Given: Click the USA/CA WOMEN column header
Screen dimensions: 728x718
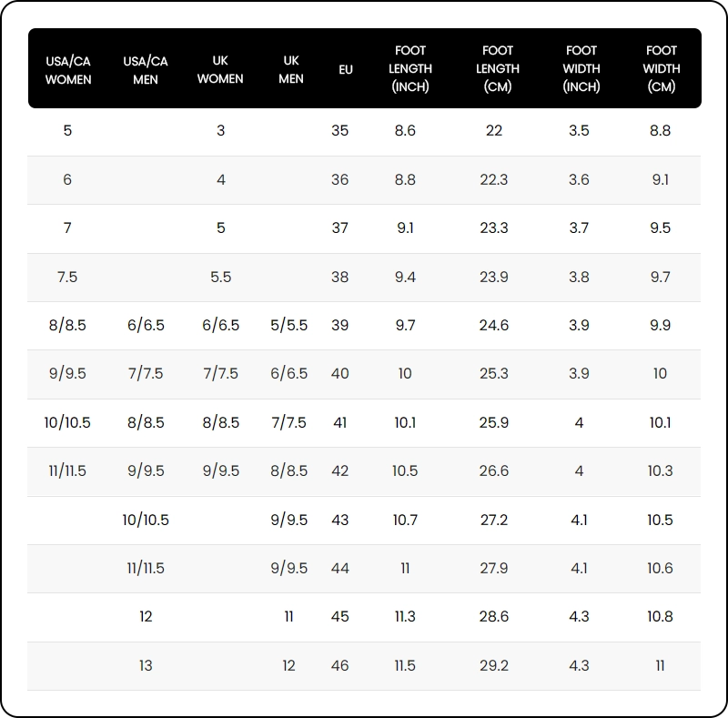Looking at the screenshot, I should pyautogui.click(x=68, y=70).
